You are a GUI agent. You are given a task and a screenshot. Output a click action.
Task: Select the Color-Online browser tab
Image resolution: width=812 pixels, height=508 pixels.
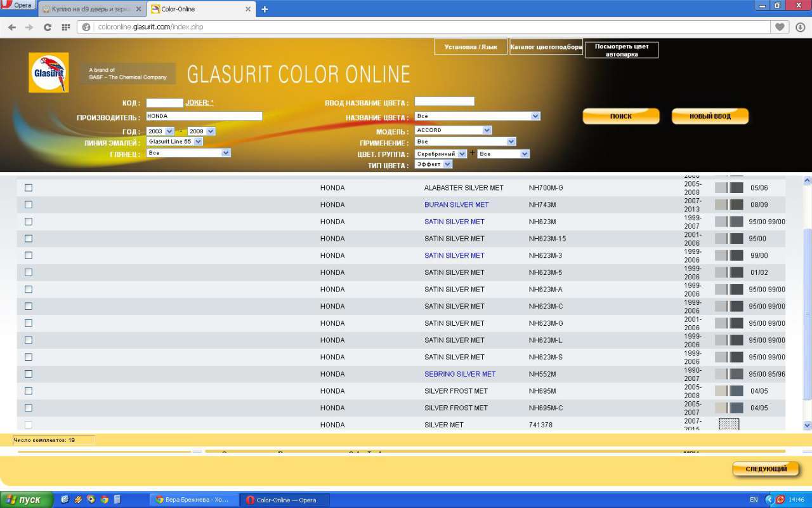coord(201,9)
